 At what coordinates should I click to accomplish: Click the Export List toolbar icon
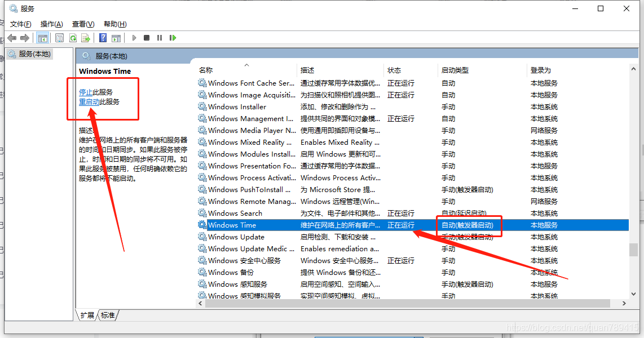click(x=85, y=38)
